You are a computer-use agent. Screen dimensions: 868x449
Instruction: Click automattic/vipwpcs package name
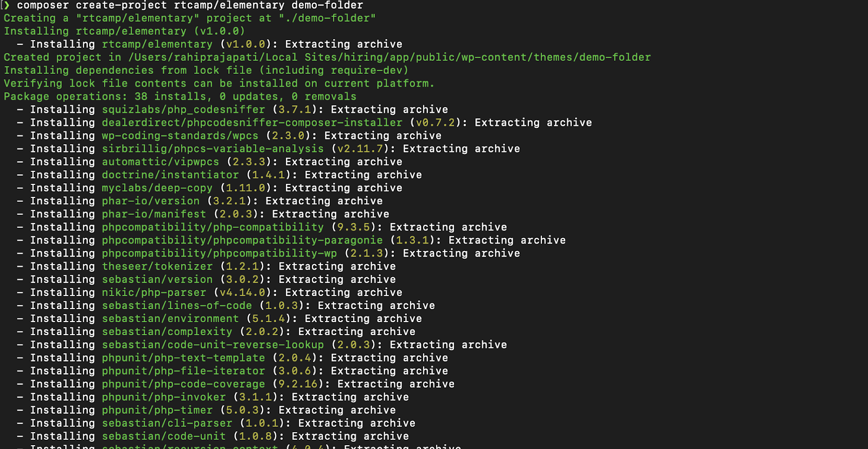click(161, 162)
